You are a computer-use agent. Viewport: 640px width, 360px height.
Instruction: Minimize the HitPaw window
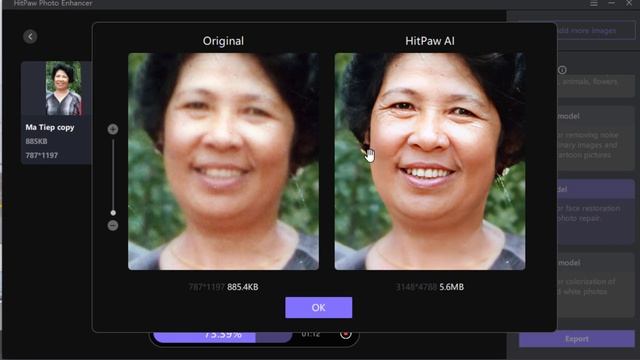(611, 3)
